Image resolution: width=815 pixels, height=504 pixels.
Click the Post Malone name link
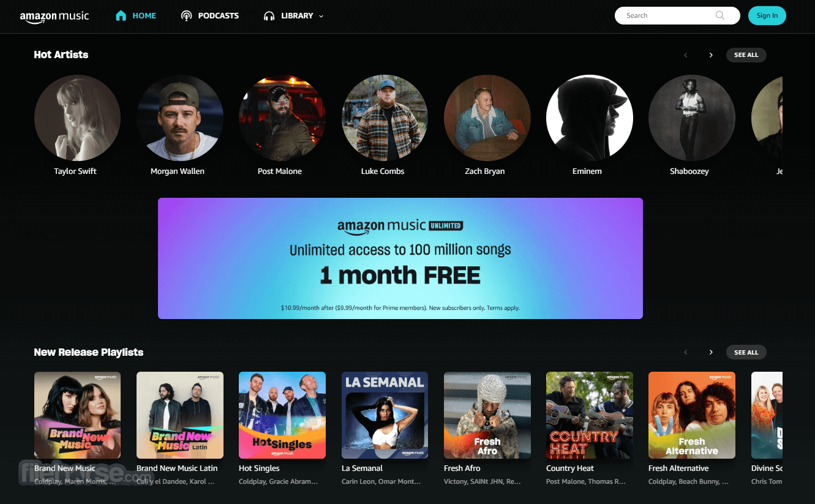point(280,171)
